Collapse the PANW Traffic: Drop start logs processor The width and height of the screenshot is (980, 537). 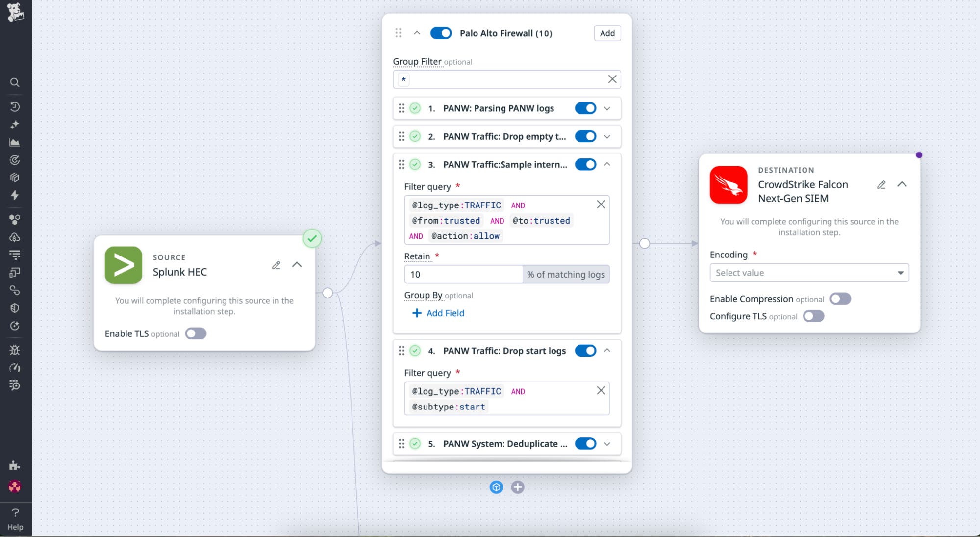(607, 350)
